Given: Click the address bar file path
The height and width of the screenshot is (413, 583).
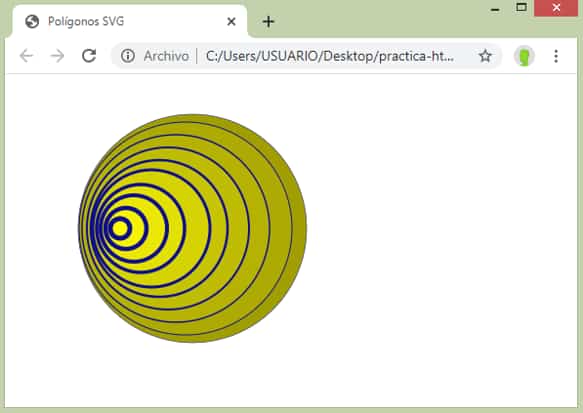Looking at the screenshot, I should click(x=330, y=56).
